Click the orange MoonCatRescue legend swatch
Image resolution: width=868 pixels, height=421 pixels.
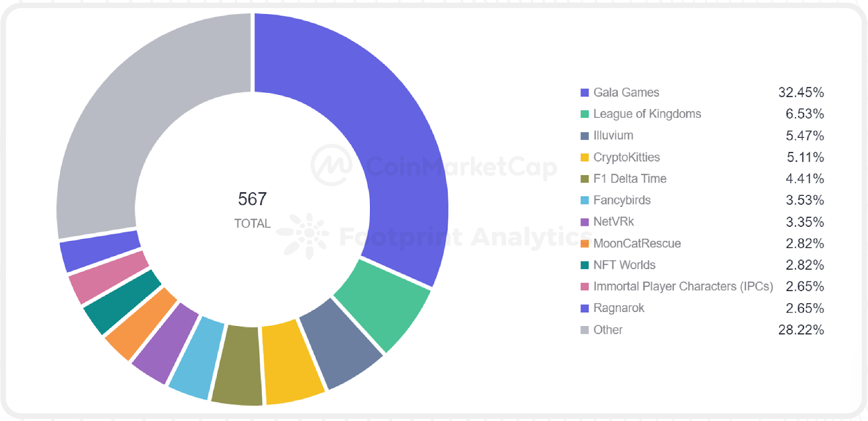tap(584, 244)
